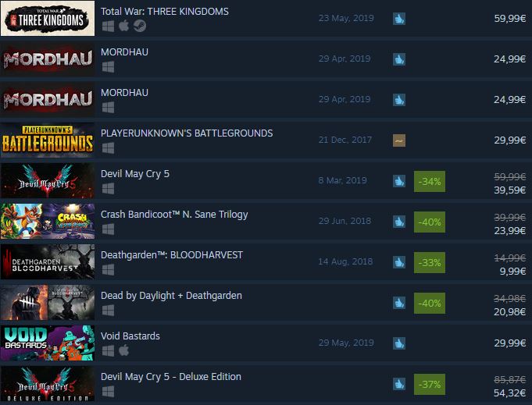Click the -34% discount badge for Devil May Cry 5

[430, 181]
